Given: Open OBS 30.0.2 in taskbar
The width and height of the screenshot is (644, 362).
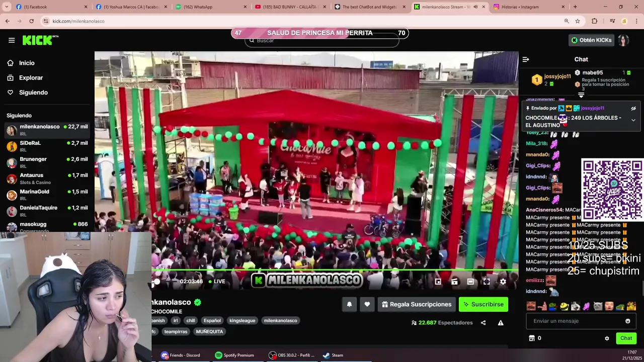Looking at the screenshot, I should coord(292,355).
